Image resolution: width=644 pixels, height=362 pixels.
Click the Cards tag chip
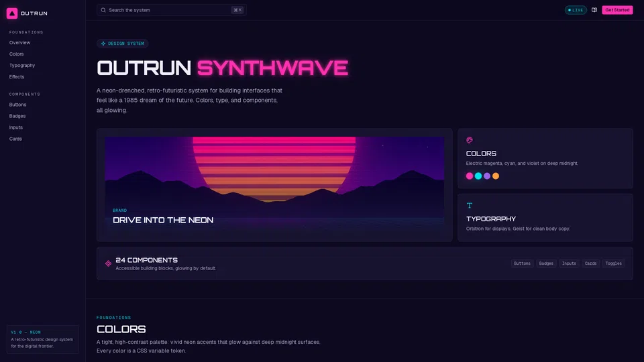click(x=590, y=263)
